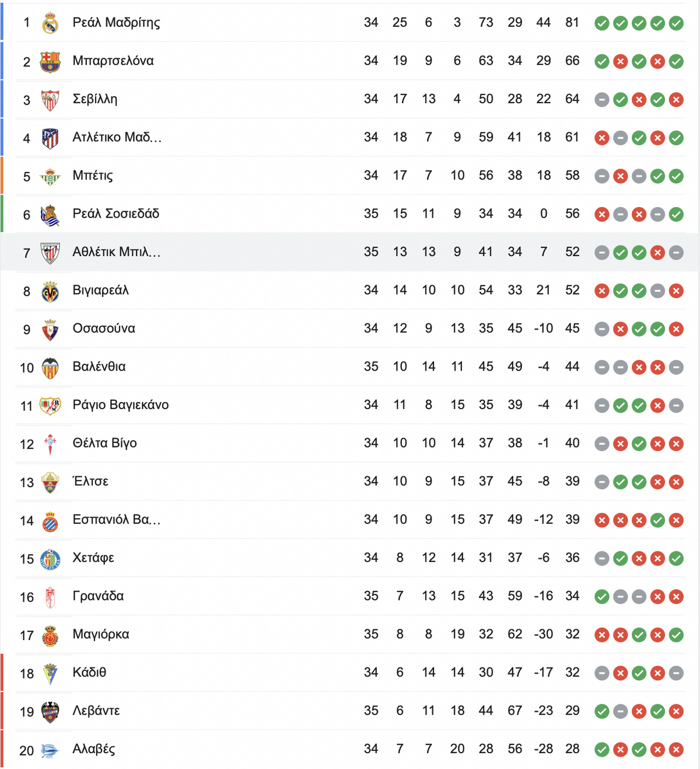Screen dimensions: 700x769
Task: Click the Villarreal yellow crest icon
Action: 50,291
